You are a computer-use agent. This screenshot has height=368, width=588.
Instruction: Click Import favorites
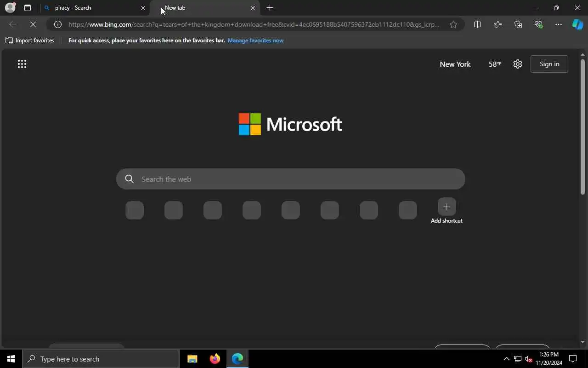(x=30, y=40)
